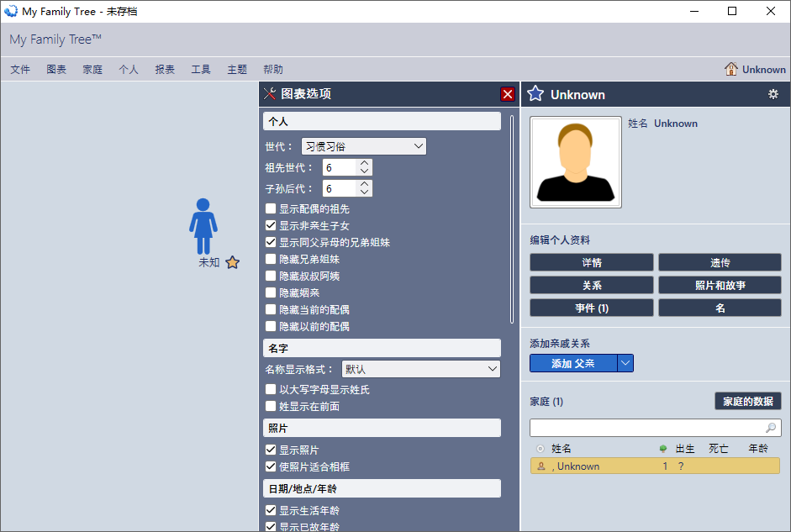
Task: Click the 添加 父亲 button
Action: click(573, 363)
